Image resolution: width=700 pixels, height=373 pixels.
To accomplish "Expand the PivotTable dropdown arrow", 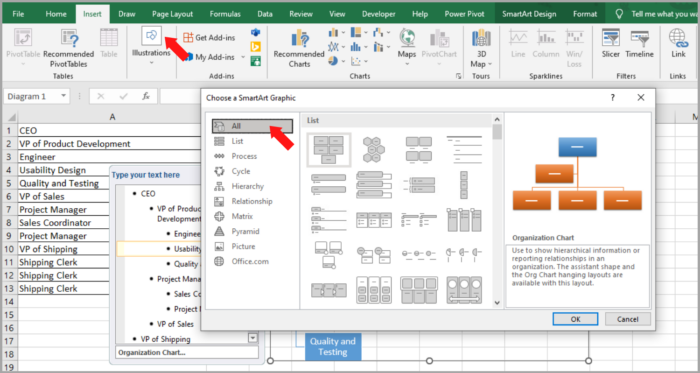I will [23, 64].
